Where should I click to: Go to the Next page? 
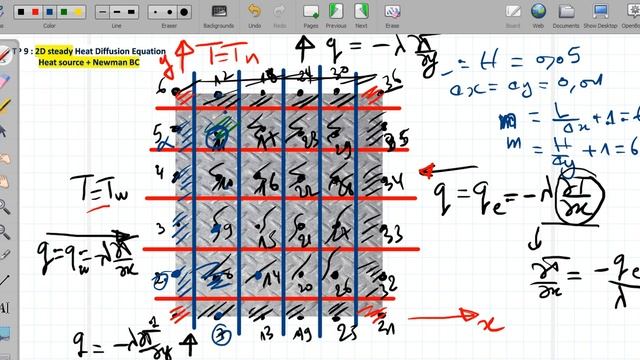pos(361,16)
